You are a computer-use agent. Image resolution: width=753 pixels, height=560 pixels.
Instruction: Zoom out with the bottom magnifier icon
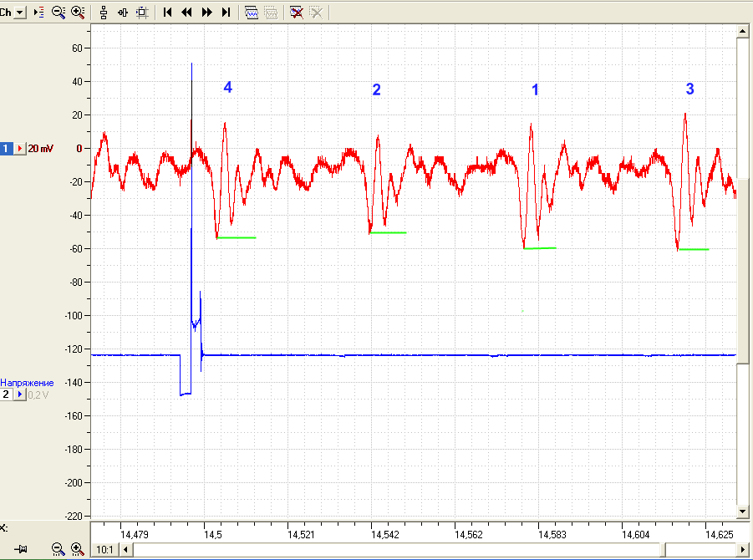[x=59, y=549]
